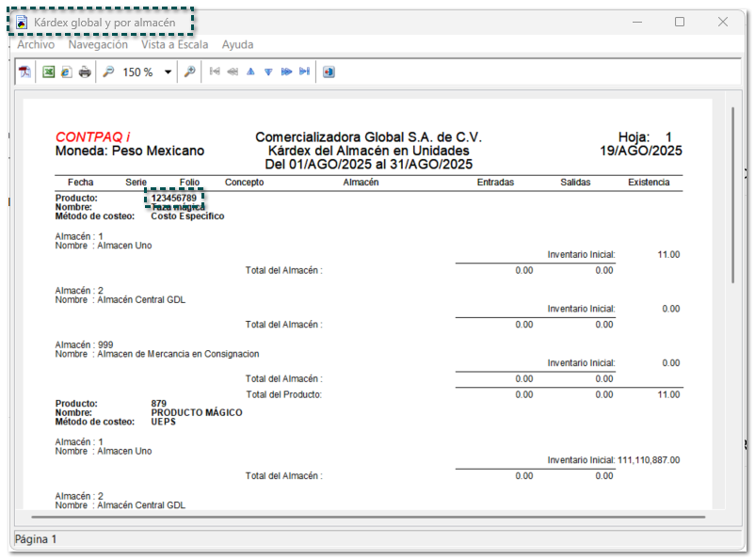Click the exit report viewer icon

click(x=329, y=72)
